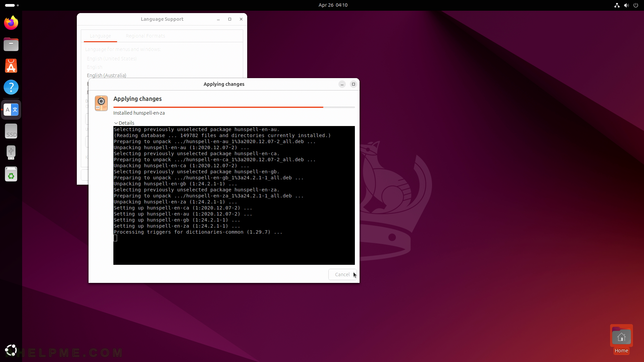Select English (Australia) in language list

click(107, 75)
